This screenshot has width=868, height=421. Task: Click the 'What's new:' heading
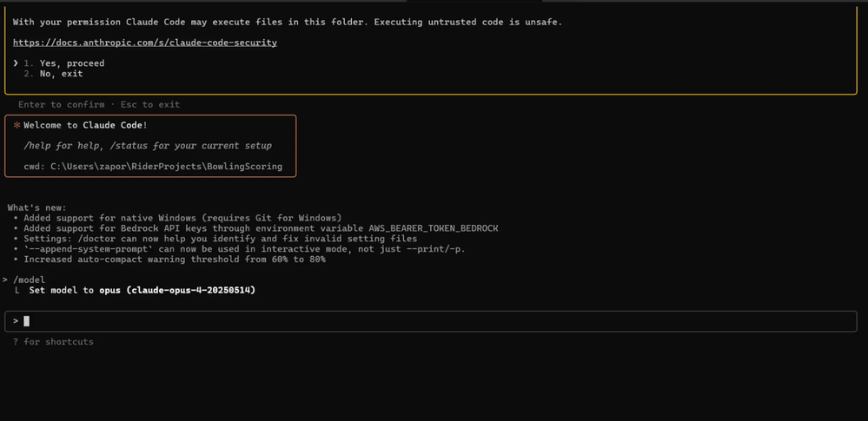37,207
